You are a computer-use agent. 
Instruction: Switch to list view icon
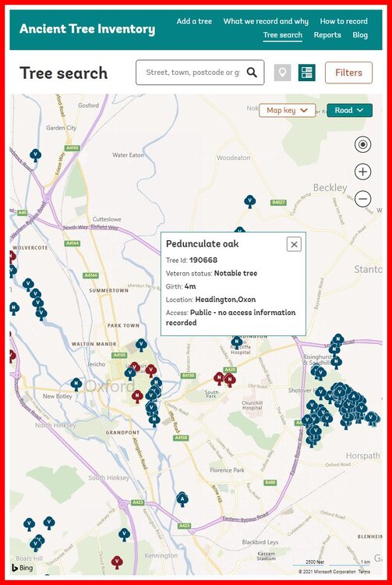[307, 73]
